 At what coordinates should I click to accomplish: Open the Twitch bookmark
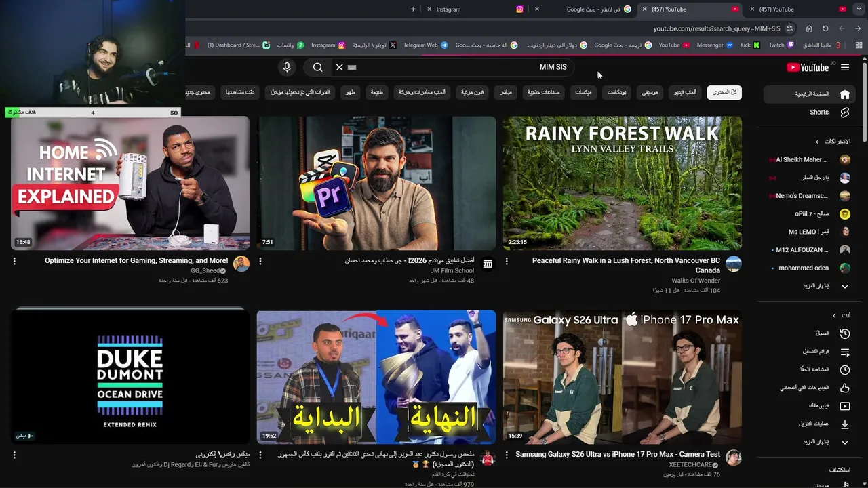click(781, 45)
